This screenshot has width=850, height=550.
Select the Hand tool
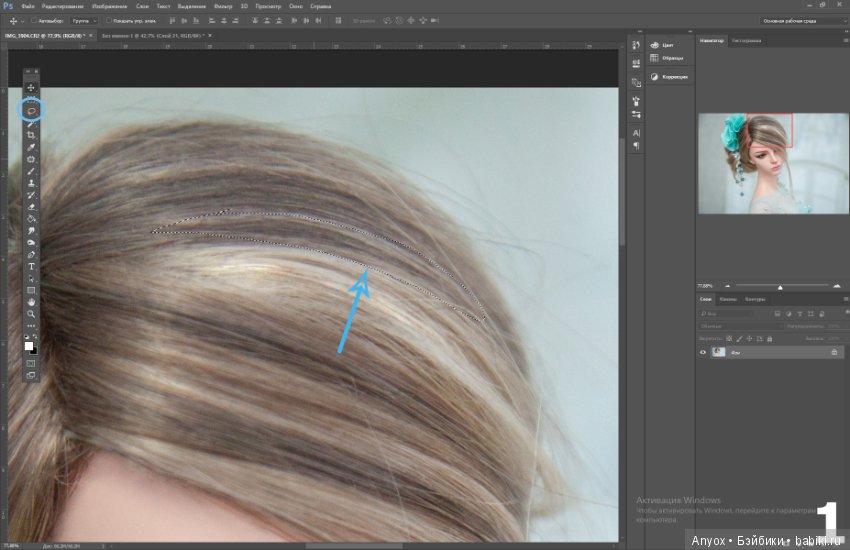tap(31, 302)
